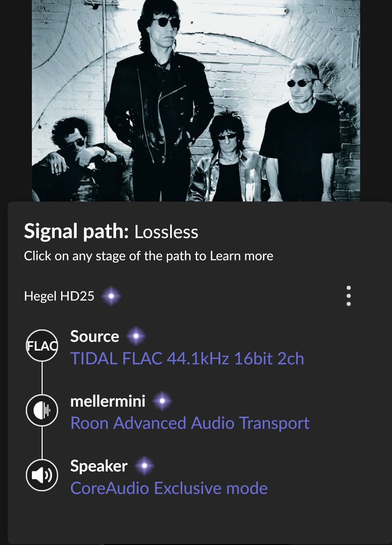Click the Speaker circle icon
Viewport: 392px width, 545px height.
42,475
